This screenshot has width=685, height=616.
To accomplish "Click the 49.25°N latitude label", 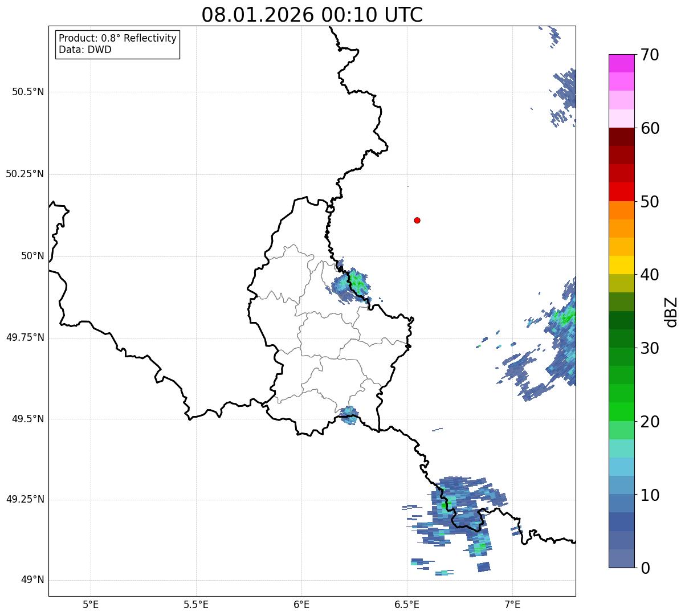I will tap(25, 499).
